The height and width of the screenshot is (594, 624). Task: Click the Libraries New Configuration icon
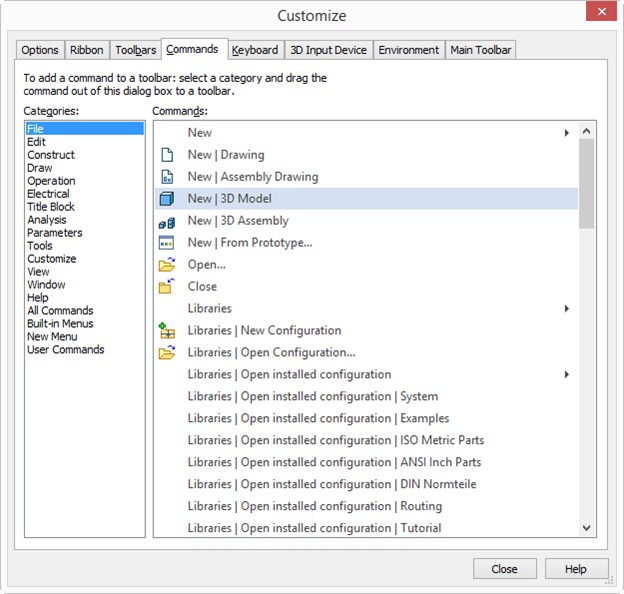pos(167,331)
